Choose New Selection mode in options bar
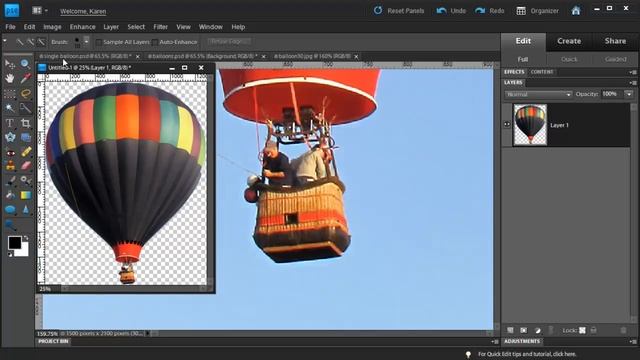This screenshot has width=640, height=360. point(20,42)
